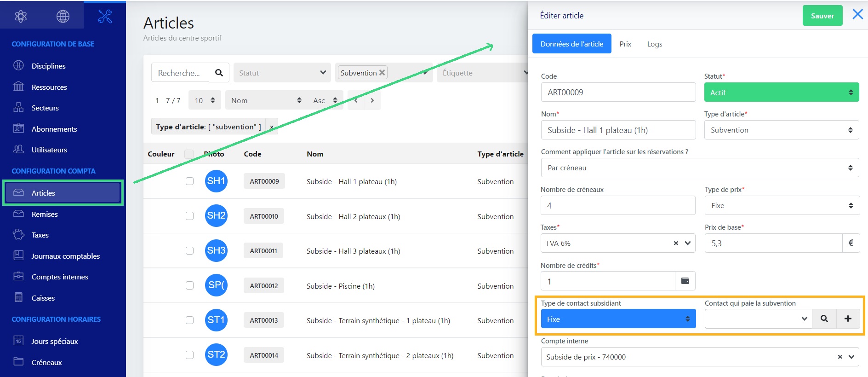The height and width of the screenshot is (377, 868).
Task: Open Articles in the sidebar menu
Action: click(x=63, y=192)
